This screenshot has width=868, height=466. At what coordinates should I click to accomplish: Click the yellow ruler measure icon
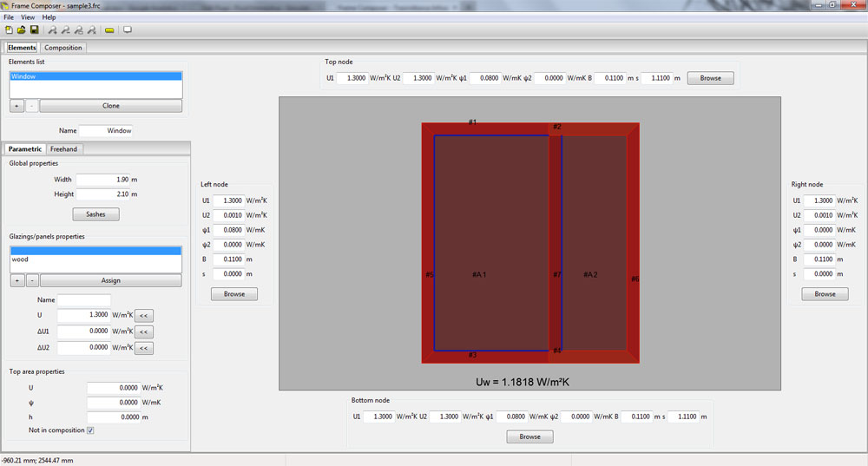[109, 30]
